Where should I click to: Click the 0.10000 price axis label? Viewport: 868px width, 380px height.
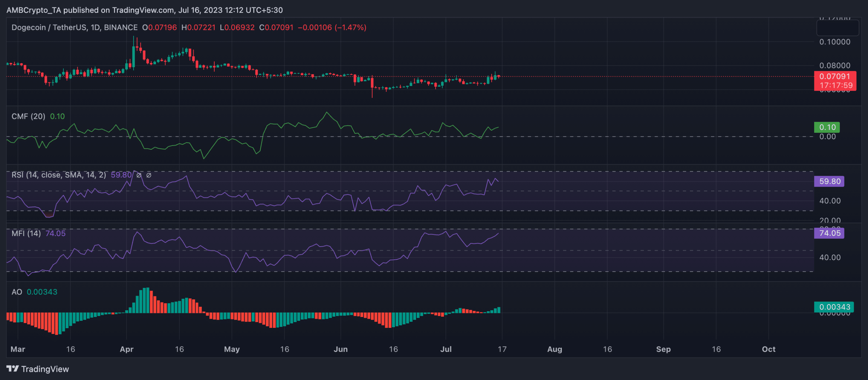[835, 42]
